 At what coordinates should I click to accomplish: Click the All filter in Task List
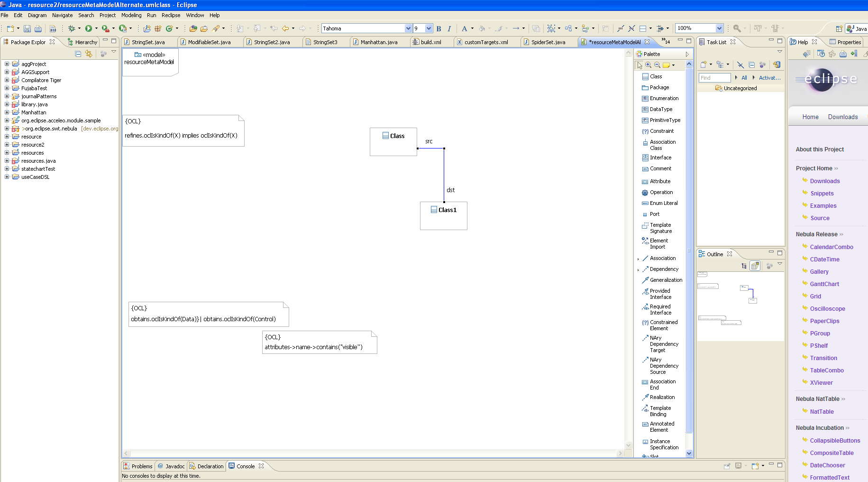coord(744,78)
